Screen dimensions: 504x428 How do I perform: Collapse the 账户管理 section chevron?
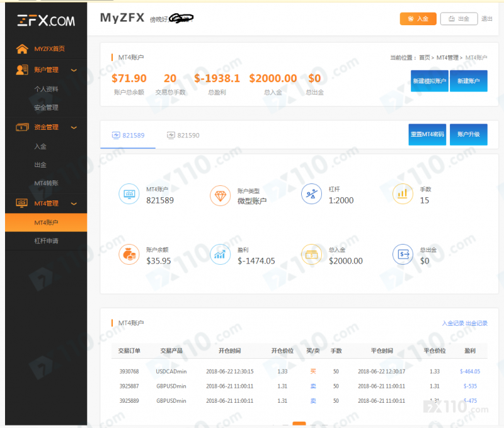74,71
